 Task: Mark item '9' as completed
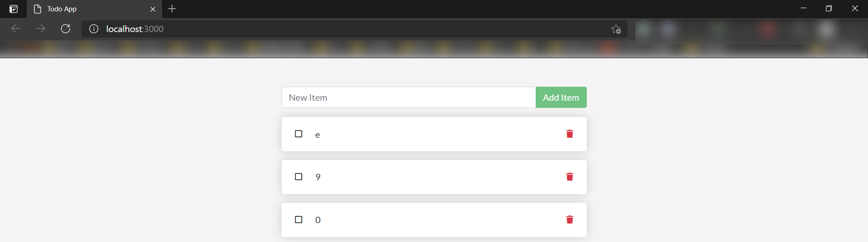tap(298, 177)
